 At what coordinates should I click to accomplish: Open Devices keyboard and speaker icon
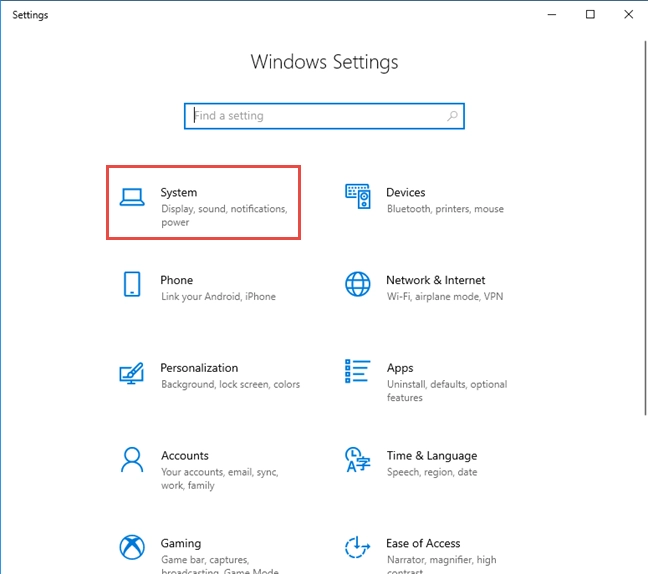[x=358, y=196]
